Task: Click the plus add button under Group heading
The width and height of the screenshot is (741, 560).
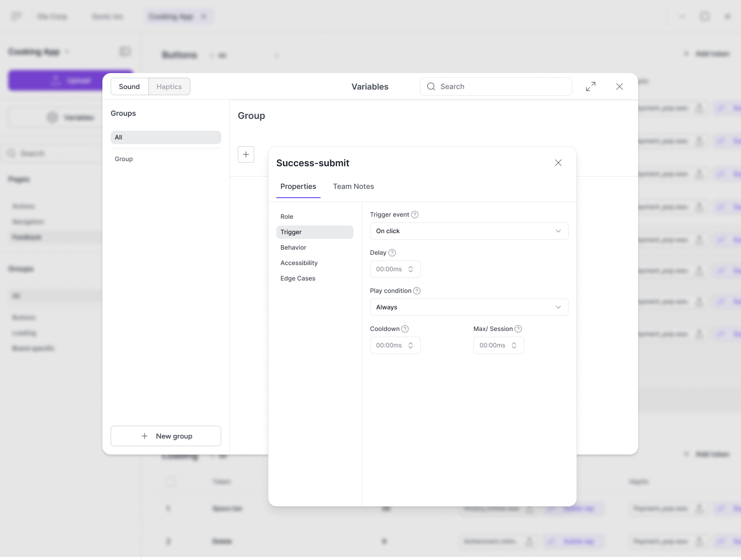Action: pos(246,154)
